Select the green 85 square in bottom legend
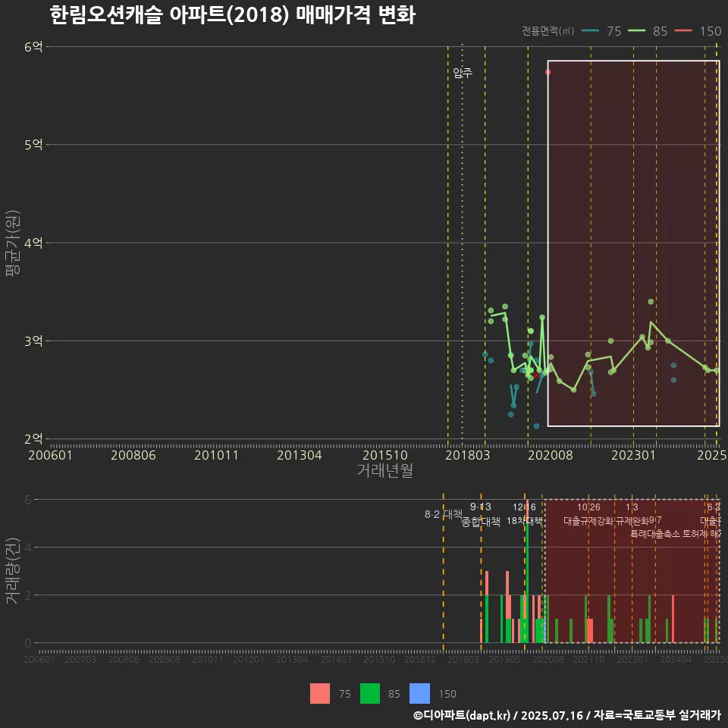The height and width of the screenshot is (728, 728). pyautogui.click(x=369, y=693)
